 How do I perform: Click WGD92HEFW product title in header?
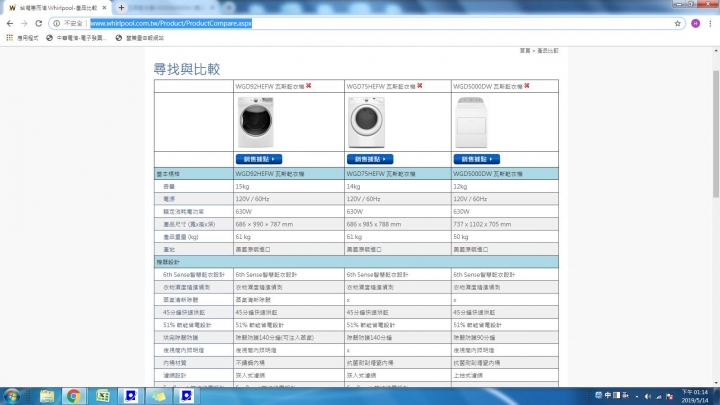coord(270,86)
